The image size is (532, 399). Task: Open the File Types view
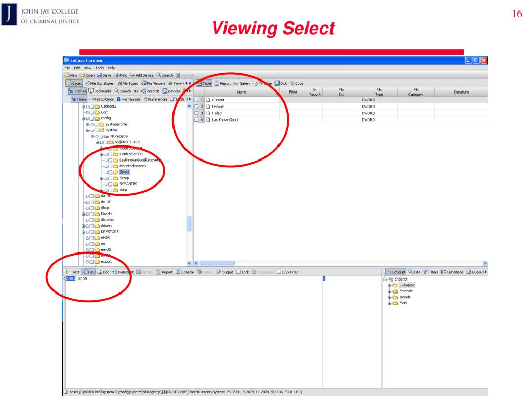pos(128,83)
